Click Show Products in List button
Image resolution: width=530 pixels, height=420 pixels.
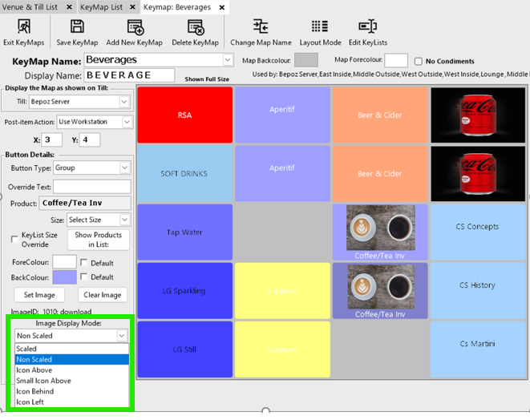pos(99,240)
